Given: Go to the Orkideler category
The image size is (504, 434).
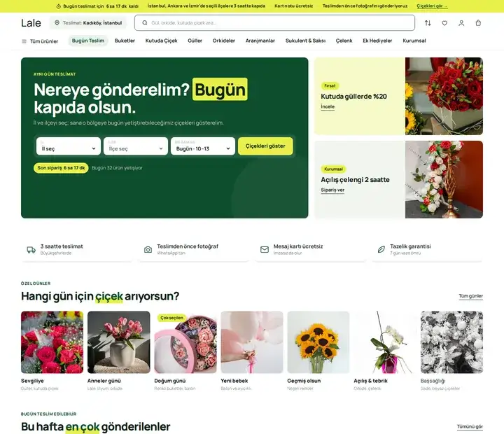Looking at the screenshot, I should pos(224,41).
